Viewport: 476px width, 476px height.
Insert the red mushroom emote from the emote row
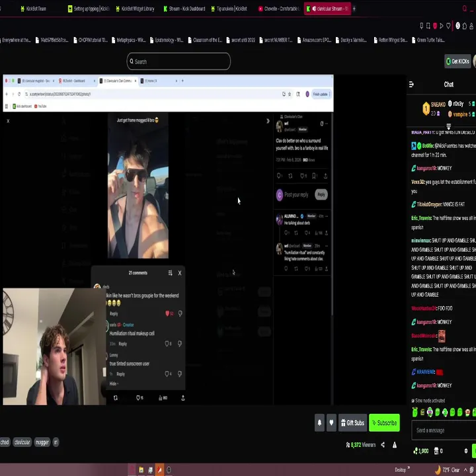pyautogui.click(x=467, y=413)
